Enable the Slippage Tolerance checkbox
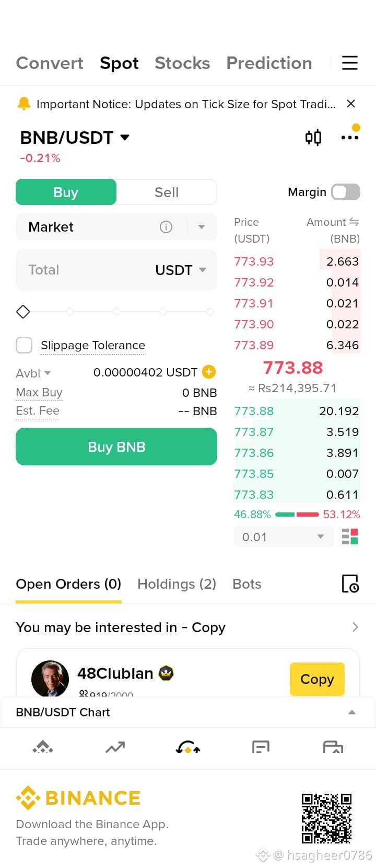This screenshot has width=376, height=868. pos(24,345)
